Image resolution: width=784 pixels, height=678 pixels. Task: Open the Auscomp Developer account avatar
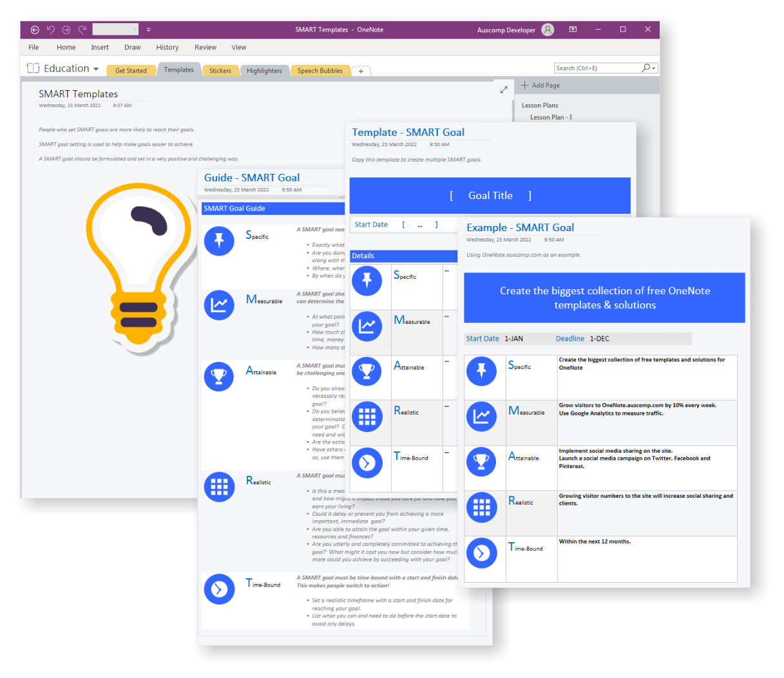tap(548, 30)
